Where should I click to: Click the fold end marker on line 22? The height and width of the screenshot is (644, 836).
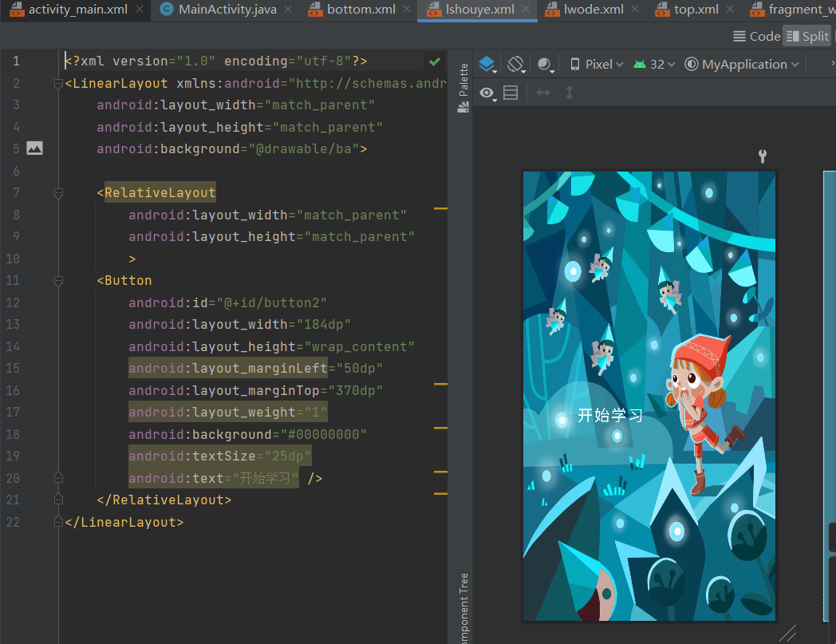click(59, 521)
